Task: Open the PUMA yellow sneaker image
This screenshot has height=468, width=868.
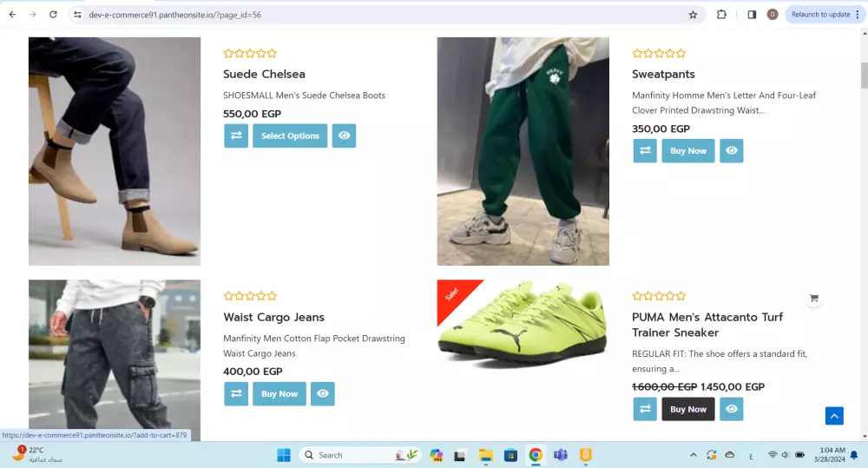Action: pyautogui.click(x=523, y=324)
